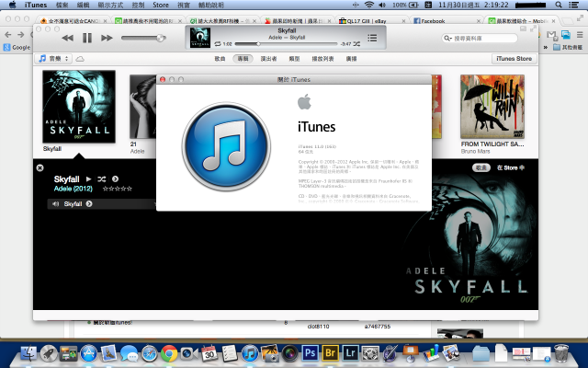Switch to the 歌曲 songs tab

coord(220,59)
